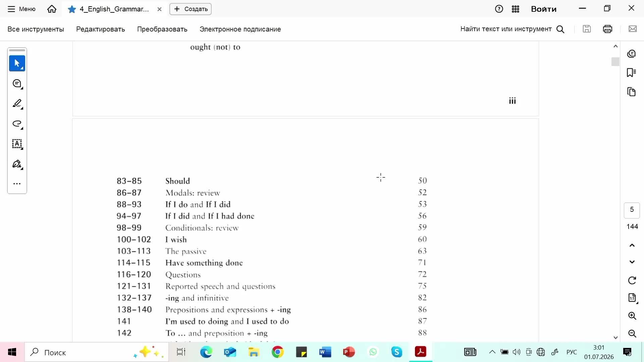Open page display settings icon
The width and height of the screenshot is (644, 362).
pos(632,298)
